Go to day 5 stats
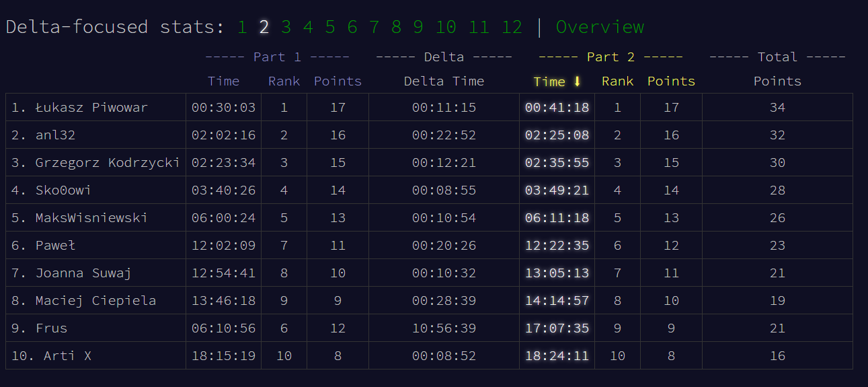Viewport: 868px width, 387px height. (330, 27)
